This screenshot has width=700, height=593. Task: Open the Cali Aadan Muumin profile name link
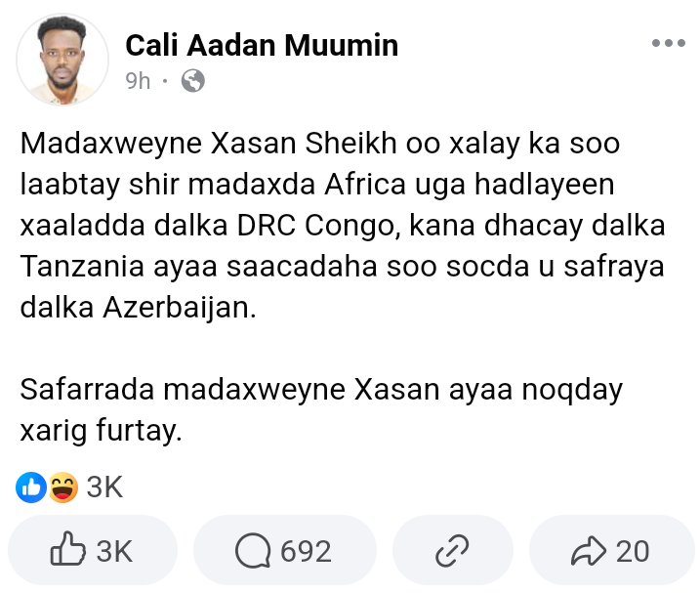point(262,44)
